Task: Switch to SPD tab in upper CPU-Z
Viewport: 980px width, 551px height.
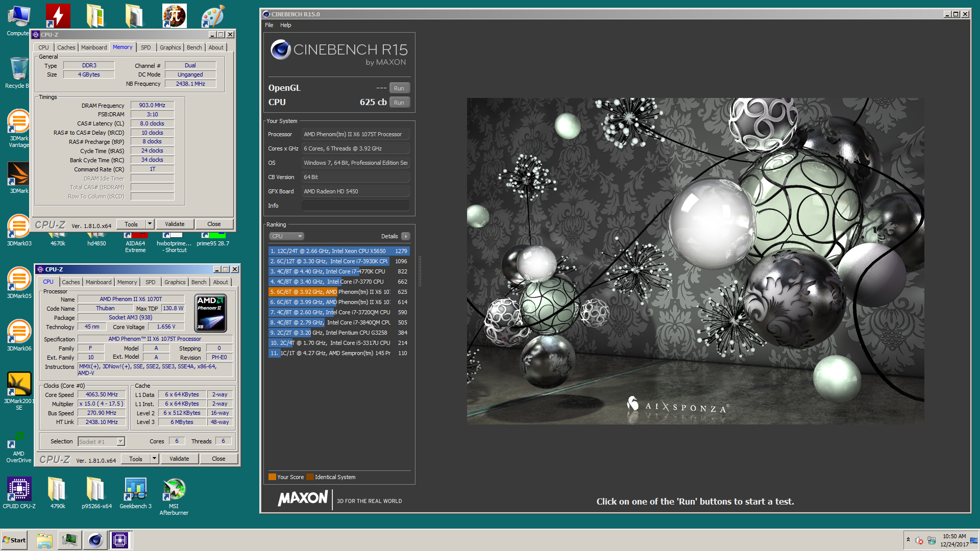Action: coord(146,47)
